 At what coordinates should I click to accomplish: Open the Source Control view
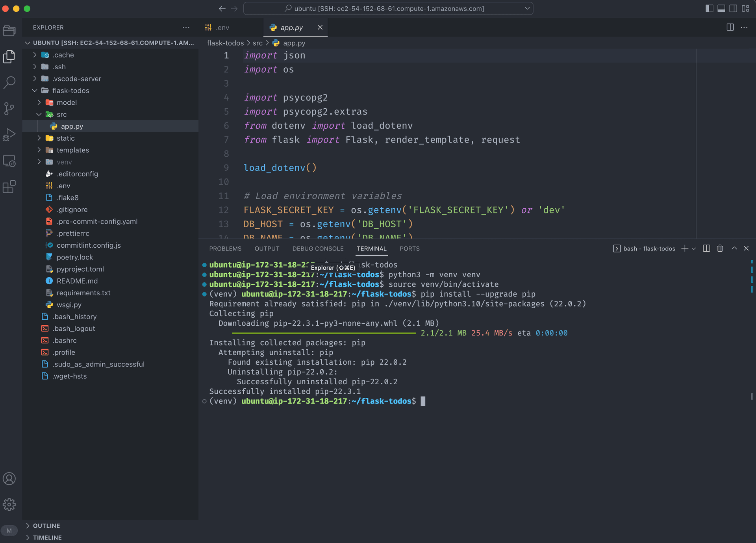[x=9, y=108]
